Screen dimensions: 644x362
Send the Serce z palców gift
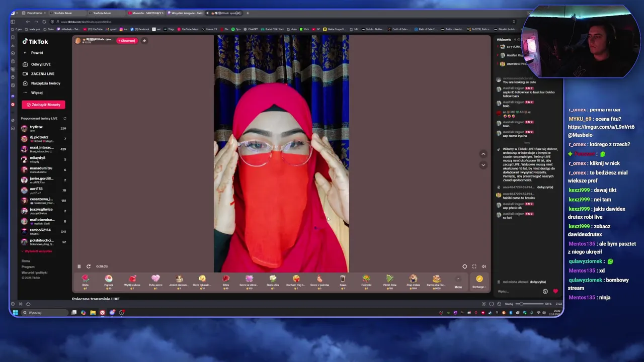coord(319,282)
